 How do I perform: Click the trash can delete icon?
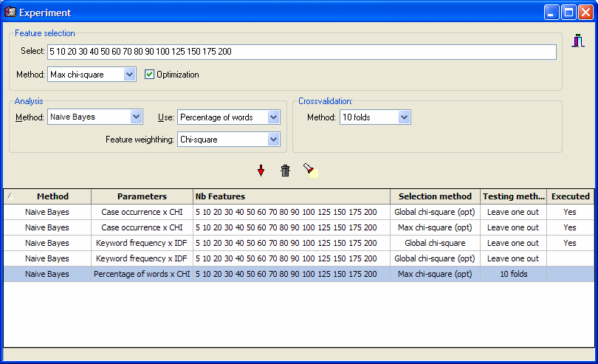[x=286, y=171]
